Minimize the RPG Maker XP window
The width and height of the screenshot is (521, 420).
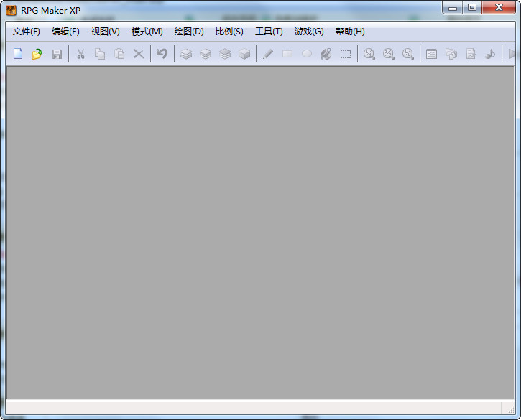452,8
